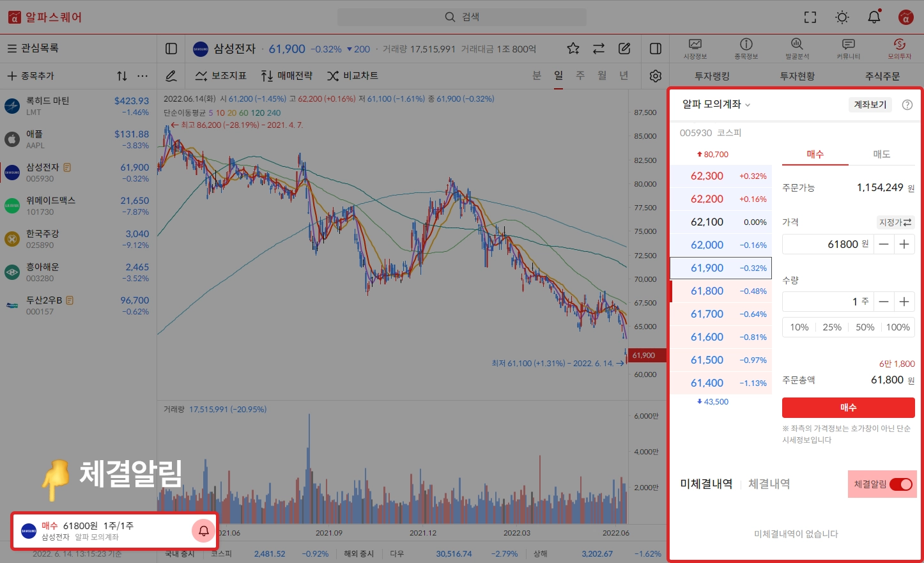Select 한국주강 in watchlist

(78, 238)
